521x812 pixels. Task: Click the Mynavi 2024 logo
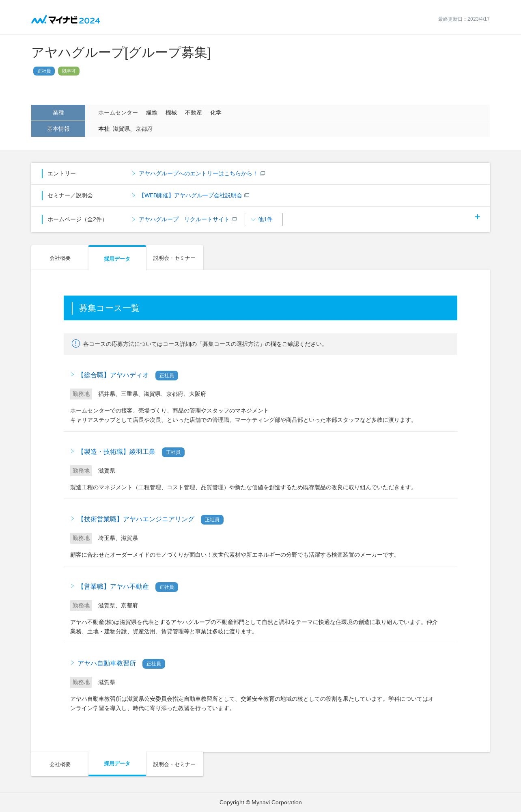66,19
